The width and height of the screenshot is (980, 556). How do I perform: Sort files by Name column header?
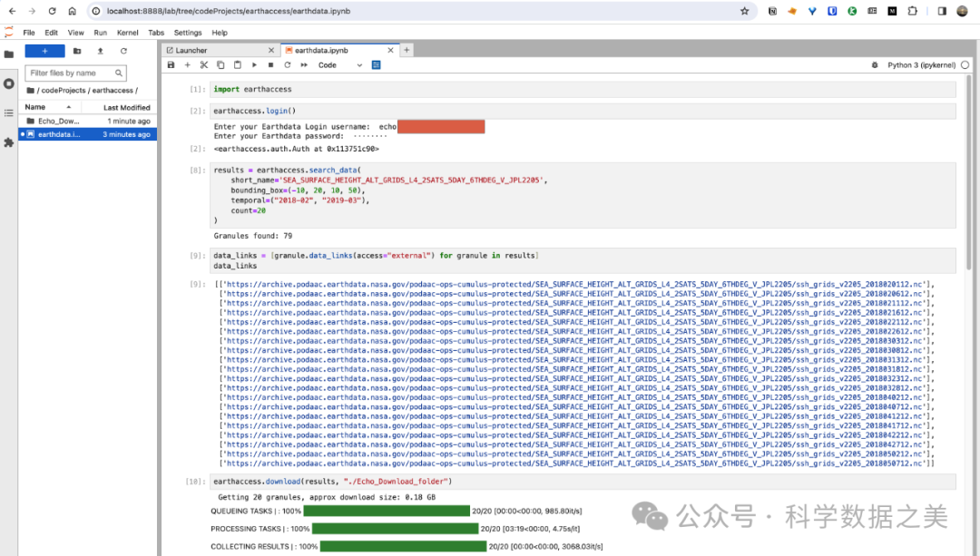coord(35,107)
